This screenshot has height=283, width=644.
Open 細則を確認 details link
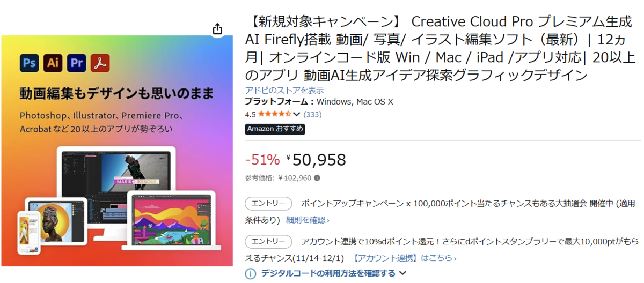point(308,220)
